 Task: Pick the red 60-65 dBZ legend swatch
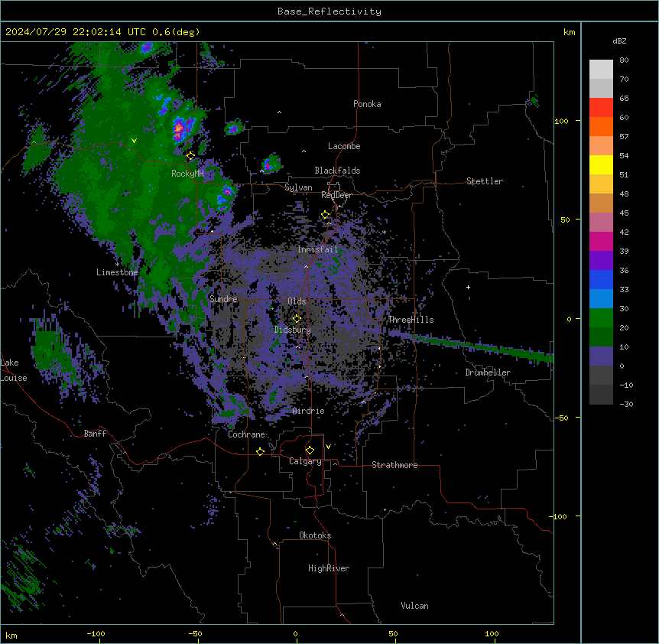pyautogui.click(x=601, y=108)
